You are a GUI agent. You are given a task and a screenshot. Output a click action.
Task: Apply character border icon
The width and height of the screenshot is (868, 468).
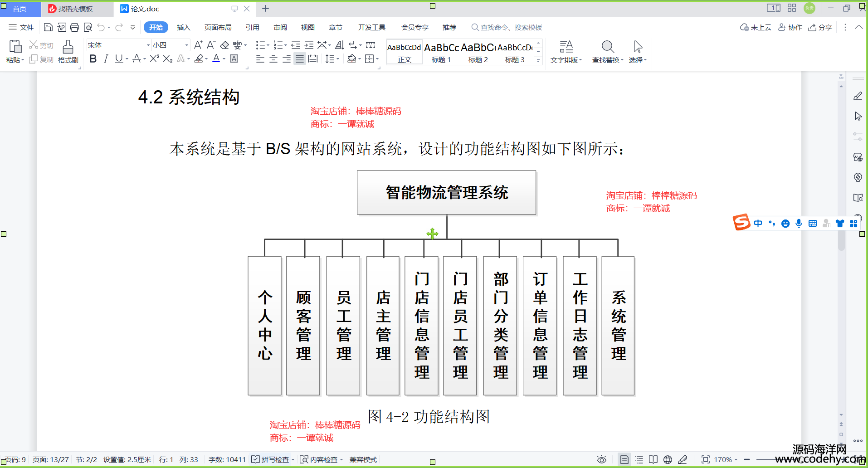tap(234, 58)
